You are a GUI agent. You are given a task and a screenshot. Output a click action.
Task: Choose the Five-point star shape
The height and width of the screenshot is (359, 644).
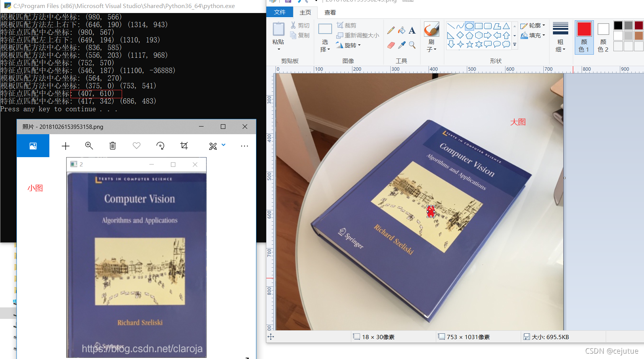coord(470,44)
